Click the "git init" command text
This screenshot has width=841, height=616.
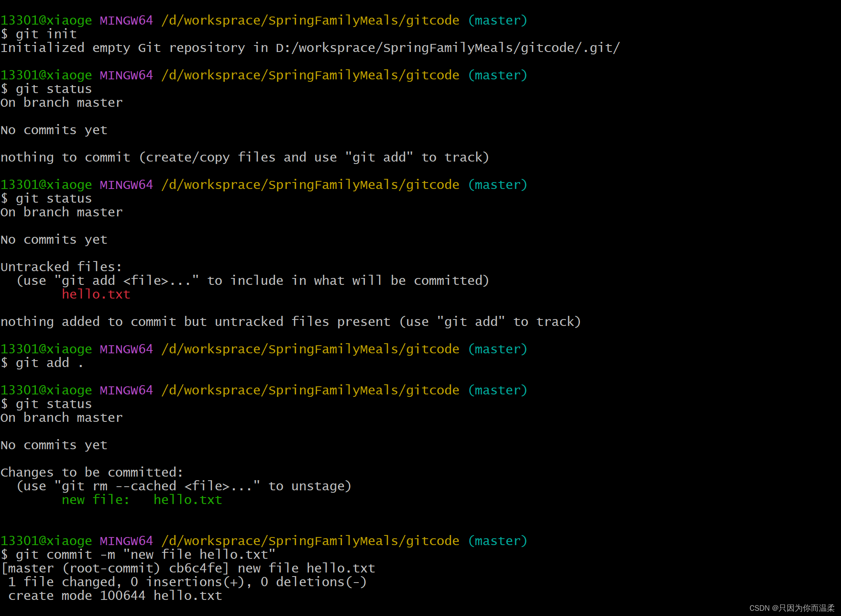tap(46, 34)
